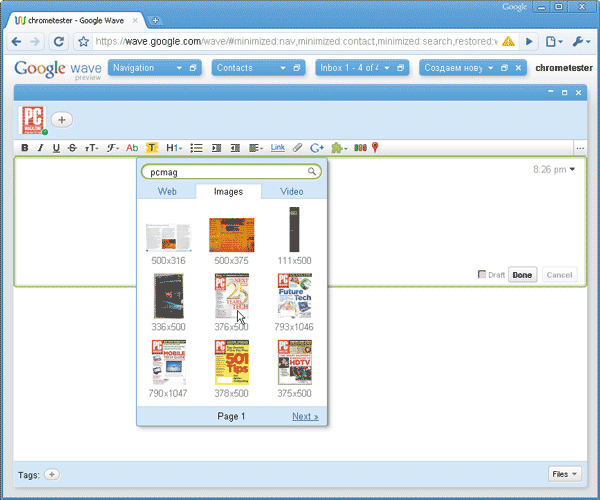Select the 376x500 magazine cover

[232, 296]
